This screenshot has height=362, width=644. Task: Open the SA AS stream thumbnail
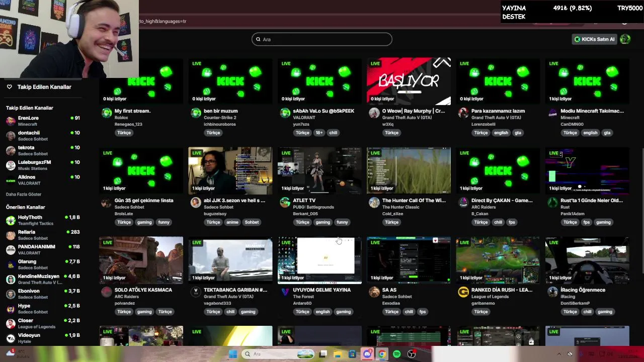pos(409,260)
